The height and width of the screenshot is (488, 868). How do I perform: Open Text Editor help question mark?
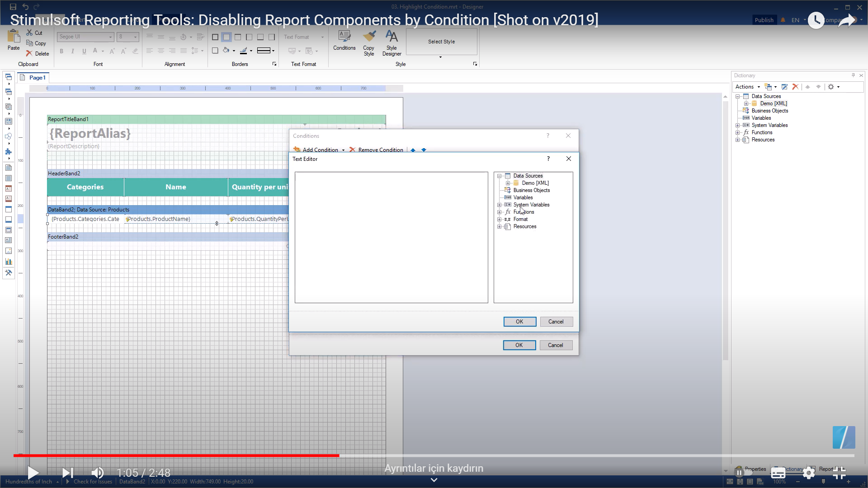[x=548, y=159]
